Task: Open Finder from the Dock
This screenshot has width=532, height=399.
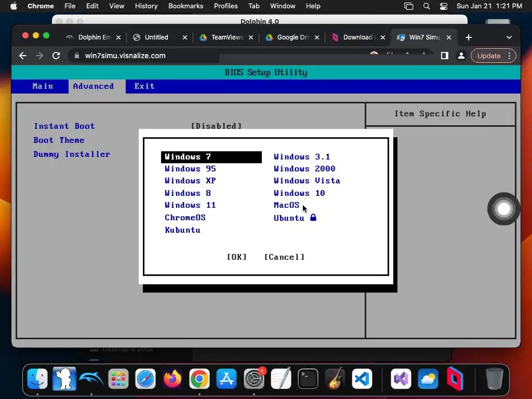Action: [37, 379]
